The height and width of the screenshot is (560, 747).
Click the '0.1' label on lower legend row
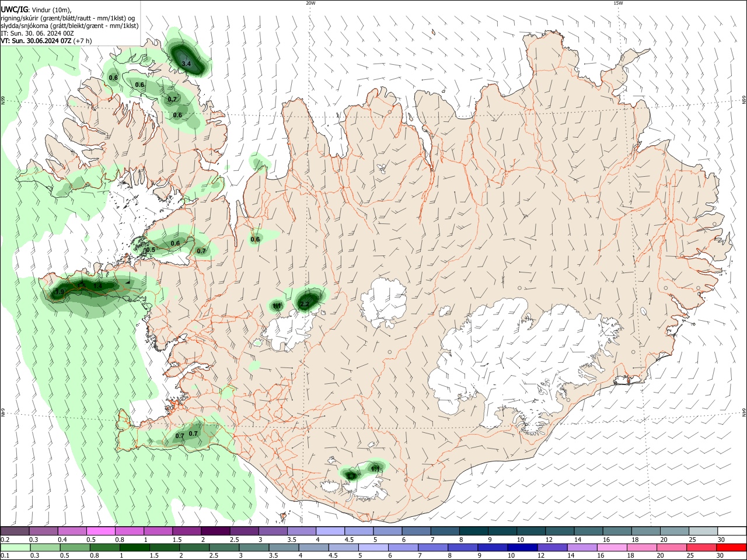click(5, 555)
